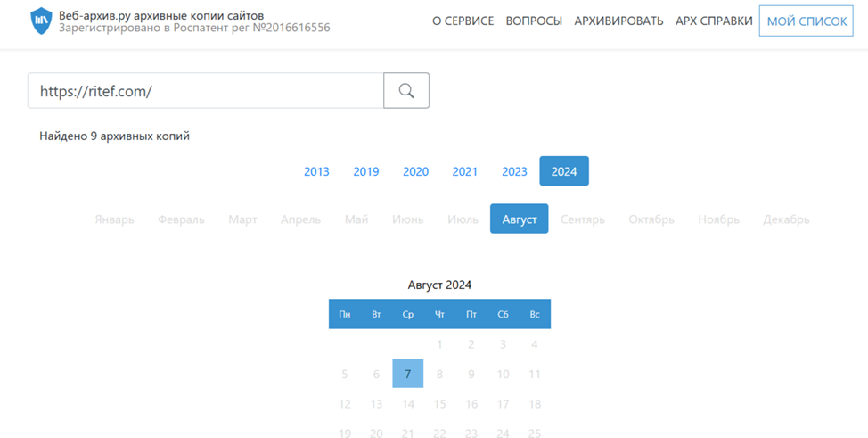Click the МОЙ СПИСОК button
Viewport: 868px width, 438px height.
807,21
